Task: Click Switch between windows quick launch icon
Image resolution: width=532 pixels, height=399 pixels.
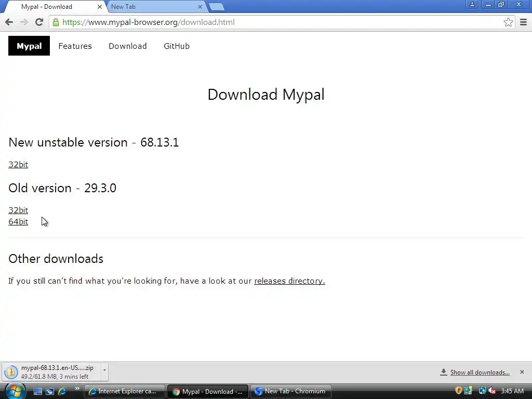Action: tap(50, 391)
